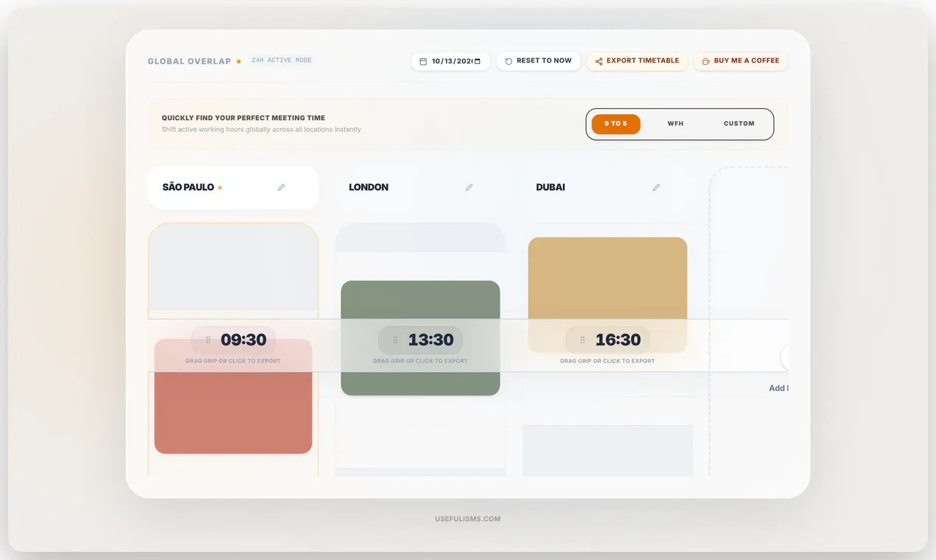Click the London column header

tap(420, 187)
